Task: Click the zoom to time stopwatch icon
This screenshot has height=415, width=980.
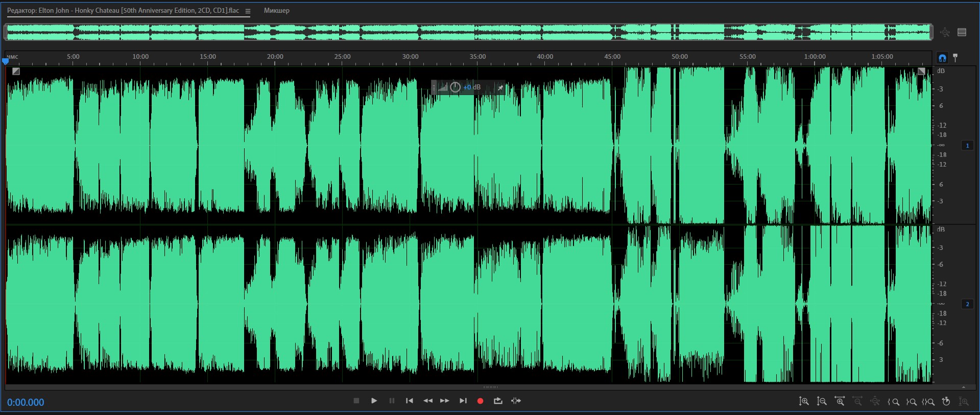Action: click(x=946, y=402)
